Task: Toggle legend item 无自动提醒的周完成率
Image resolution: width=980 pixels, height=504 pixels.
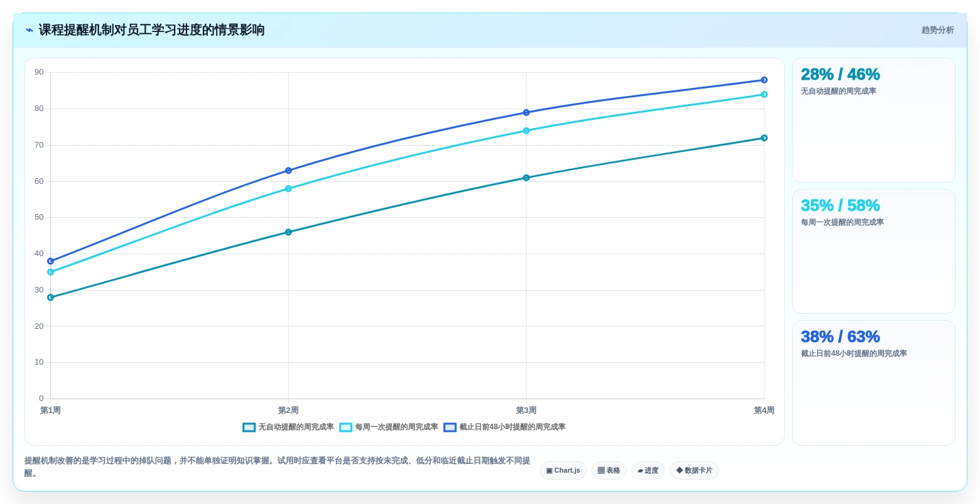Action: (288, 427)
